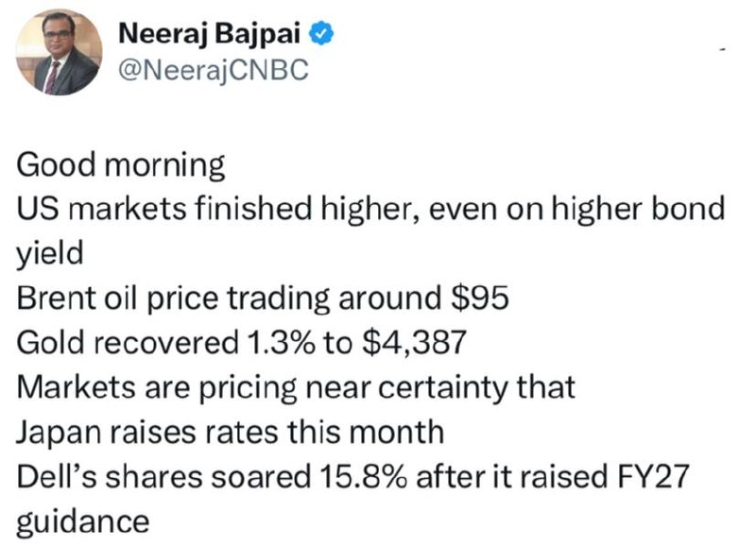This screenshot has width=756, height=546.
Task: Click the 15.8% figure
Action: 363,477
